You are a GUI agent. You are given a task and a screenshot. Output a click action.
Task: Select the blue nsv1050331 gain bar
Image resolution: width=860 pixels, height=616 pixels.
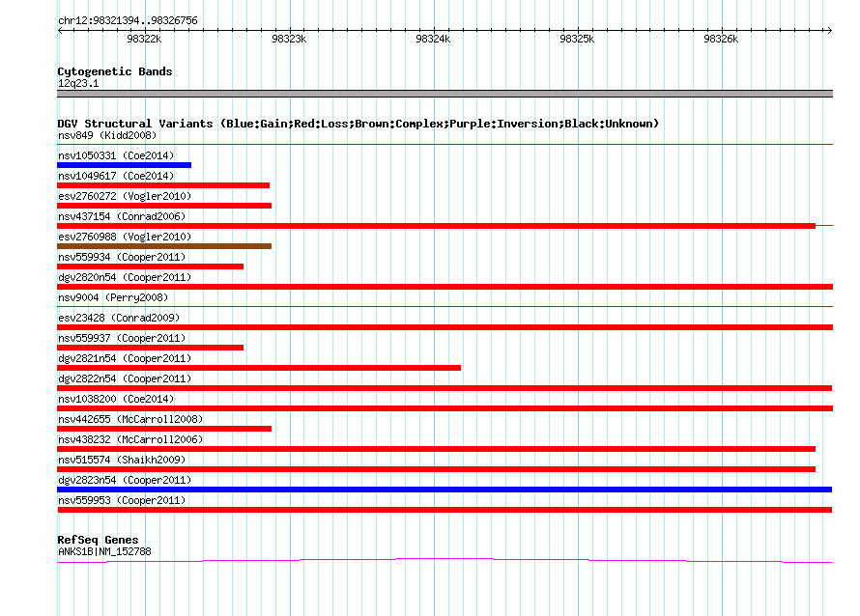[x=124, y=165]
